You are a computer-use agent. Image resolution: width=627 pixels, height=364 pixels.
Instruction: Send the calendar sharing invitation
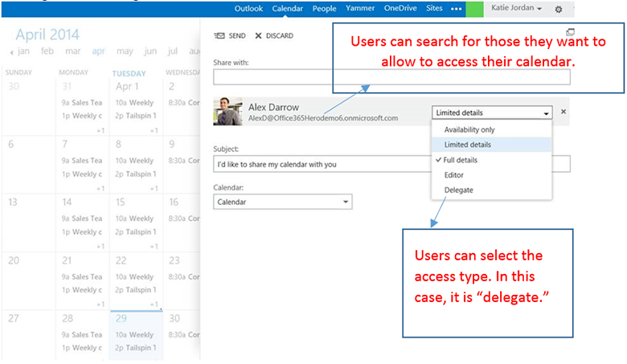(230, 36)
